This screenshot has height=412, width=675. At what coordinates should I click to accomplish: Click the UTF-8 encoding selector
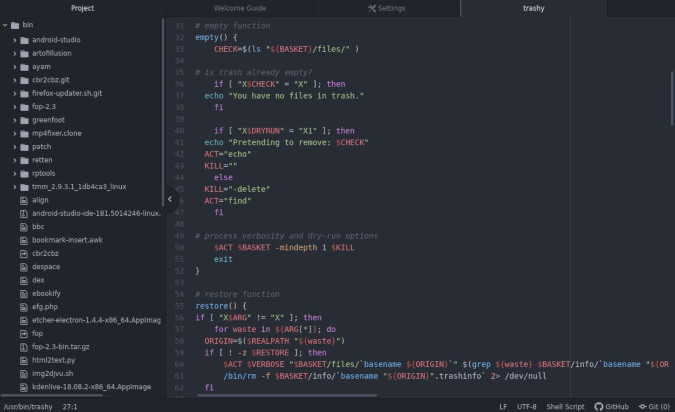[527, 406]
